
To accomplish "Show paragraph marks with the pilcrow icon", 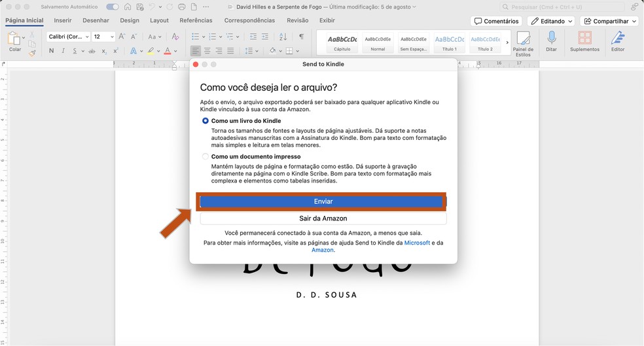I will 302,37.
